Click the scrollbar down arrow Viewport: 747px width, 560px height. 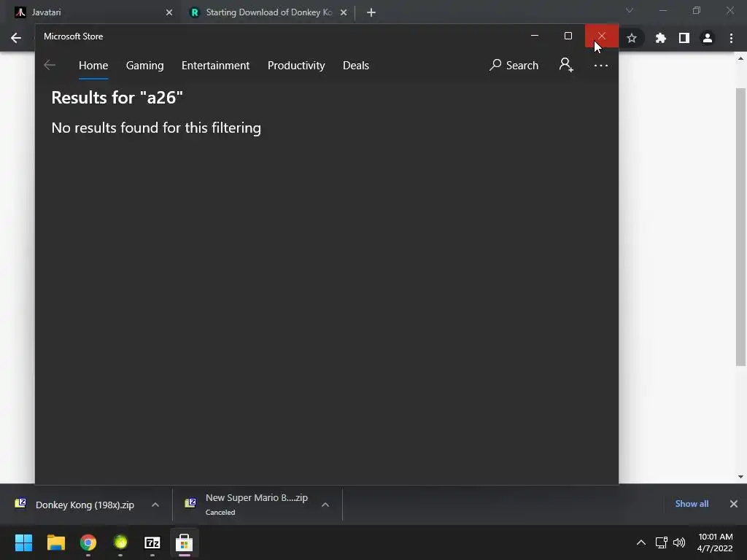coord(740,477)
